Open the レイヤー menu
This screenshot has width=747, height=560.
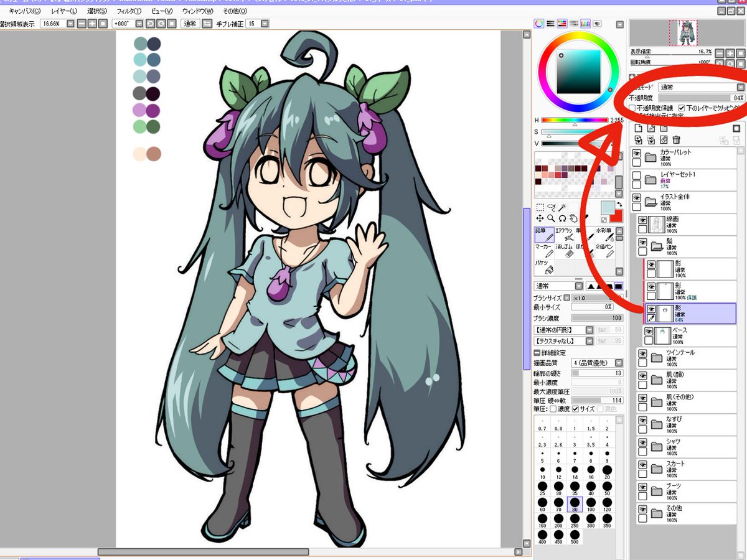[64, 11]
